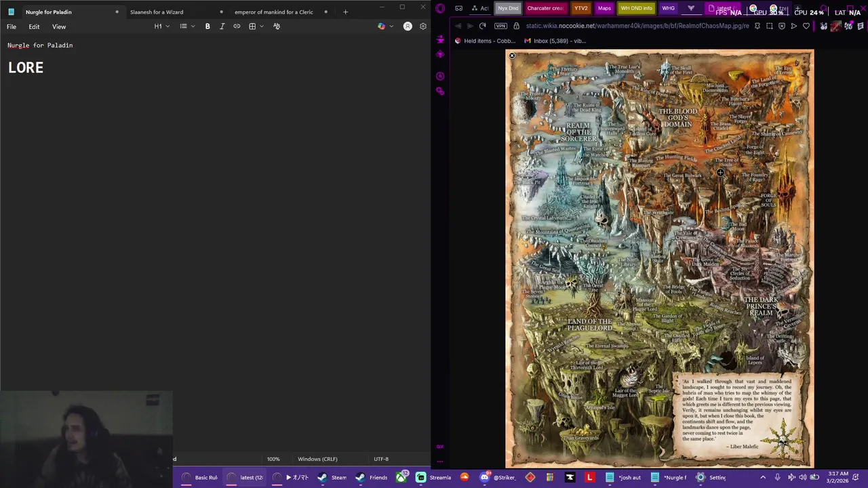
Task: Close the map image with the X
Action: 512,56
